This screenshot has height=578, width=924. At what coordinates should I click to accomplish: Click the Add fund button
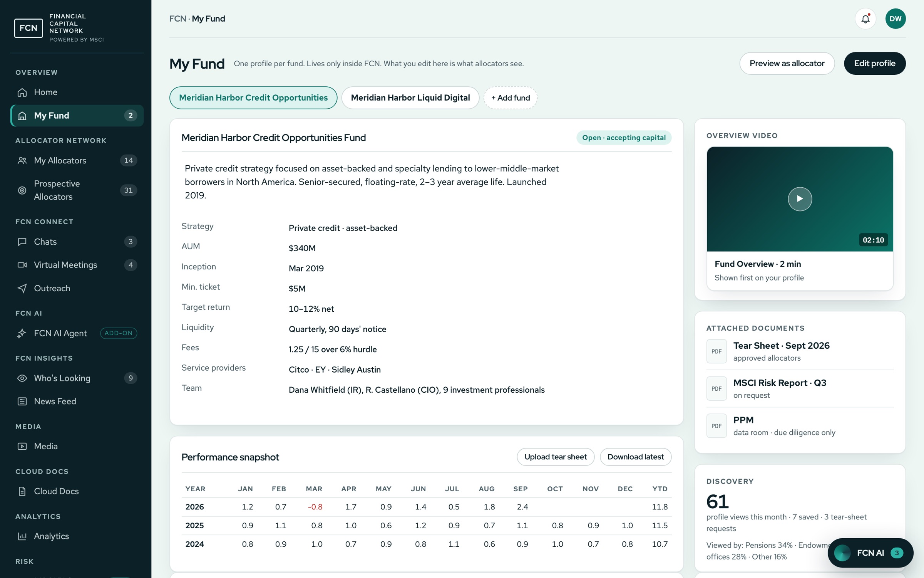click(x=511, y=98)
